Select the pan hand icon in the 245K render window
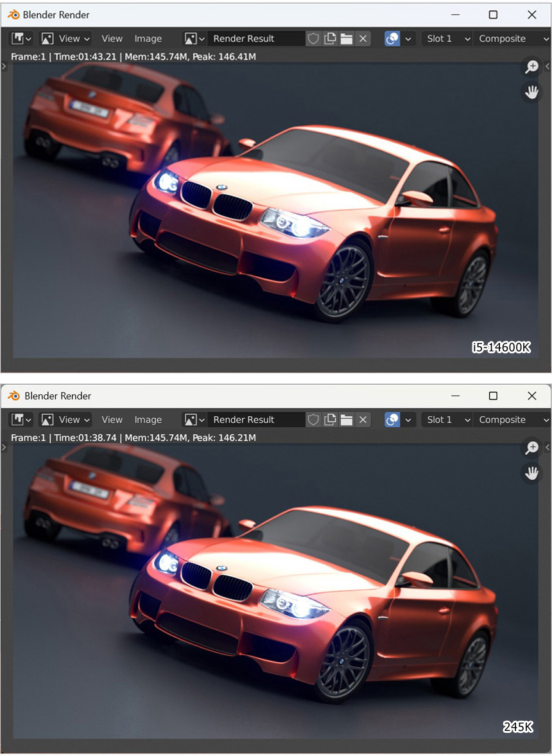Image resolution: width=552 pixels, height=756 pixels. point(531,473)
